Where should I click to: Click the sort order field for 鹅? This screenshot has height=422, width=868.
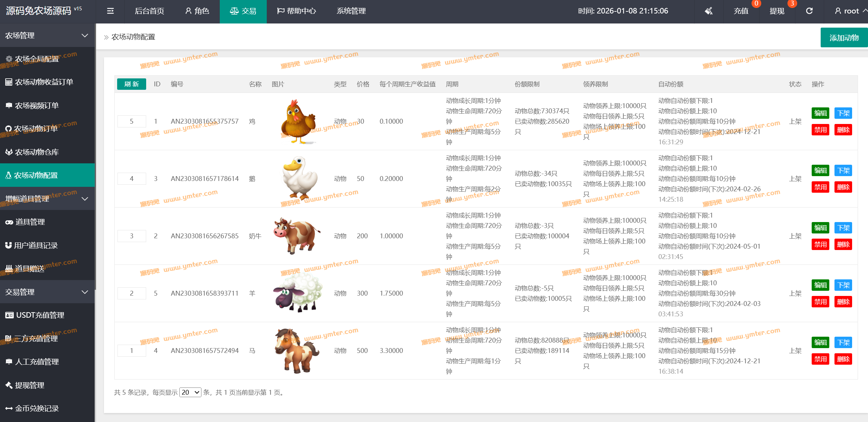pos(132,179)
